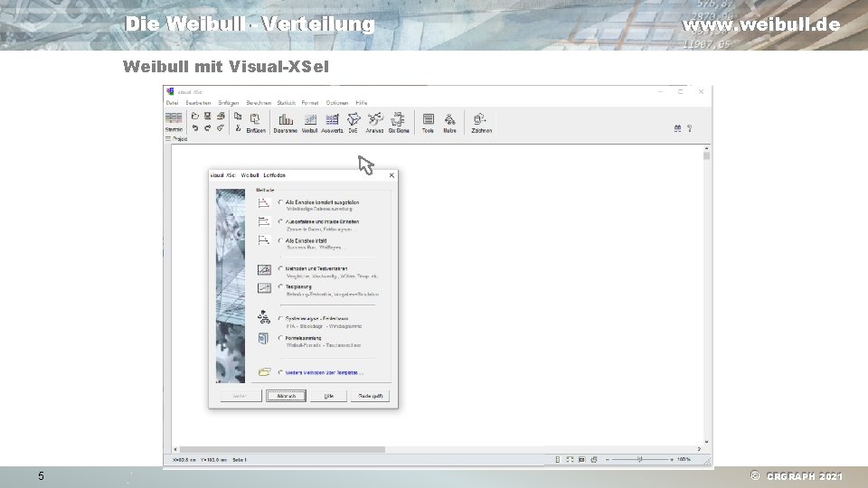This screenshot has width=868, height=488.
Task: Open the Zeichnen drawing tool
Action: coord(481,123)
